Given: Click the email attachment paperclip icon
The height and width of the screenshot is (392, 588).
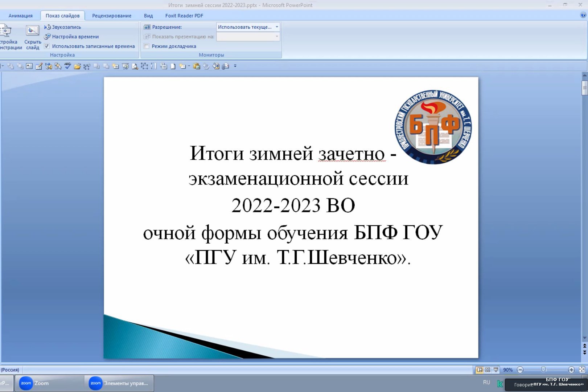Looking at the screenshot, I should point(225,66).
